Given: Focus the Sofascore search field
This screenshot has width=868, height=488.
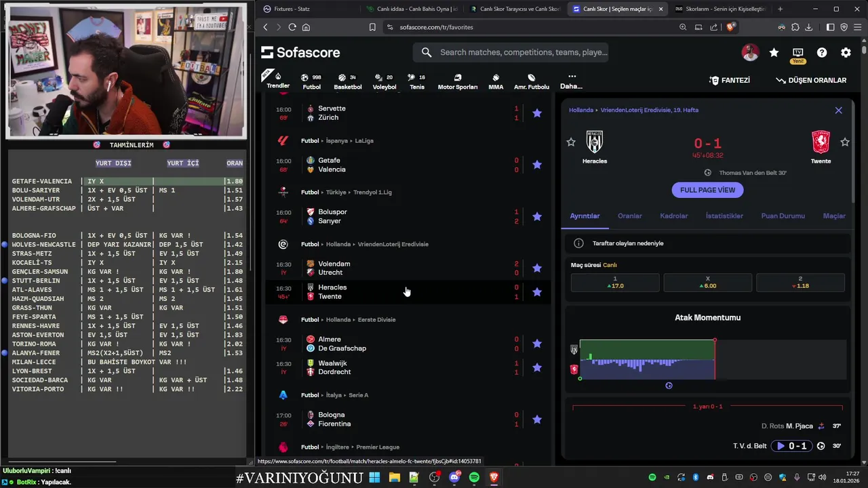Looking at the screenshot, I should click(x=511, y=52).
